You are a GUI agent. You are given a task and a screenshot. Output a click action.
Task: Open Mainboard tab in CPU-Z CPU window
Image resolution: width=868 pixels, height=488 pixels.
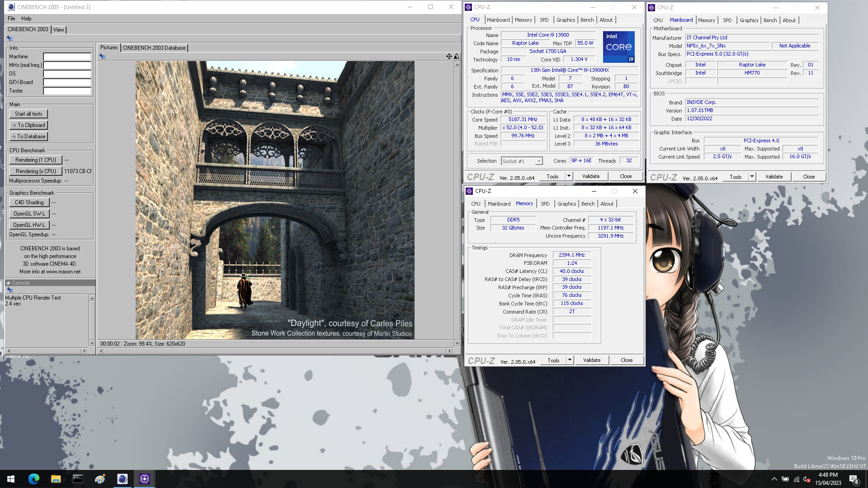pyautogui.click(x=498, y=20)
